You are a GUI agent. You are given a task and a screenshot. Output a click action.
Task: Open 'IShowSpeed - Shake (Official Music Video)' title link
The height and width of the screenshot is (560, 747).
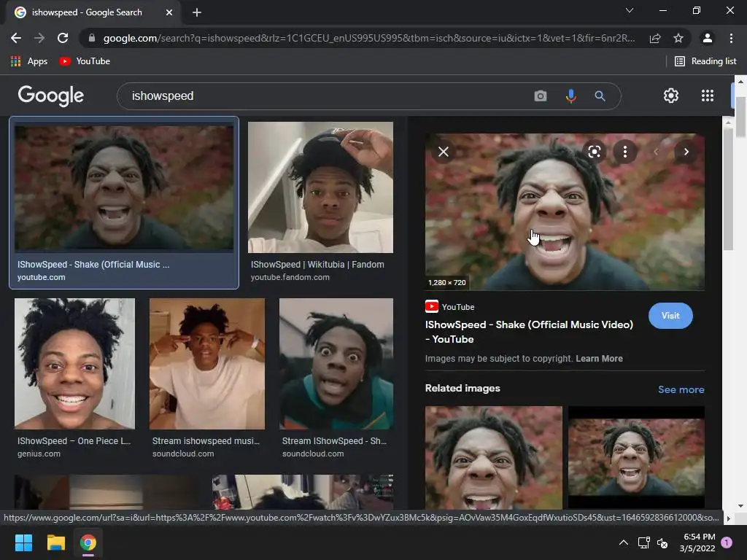(529, 332)
